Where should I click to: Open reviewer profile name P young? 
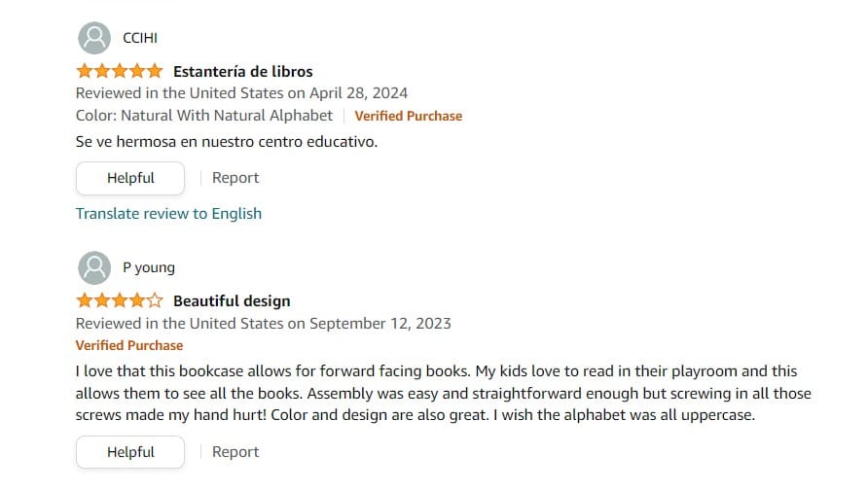tap(148, 268)
